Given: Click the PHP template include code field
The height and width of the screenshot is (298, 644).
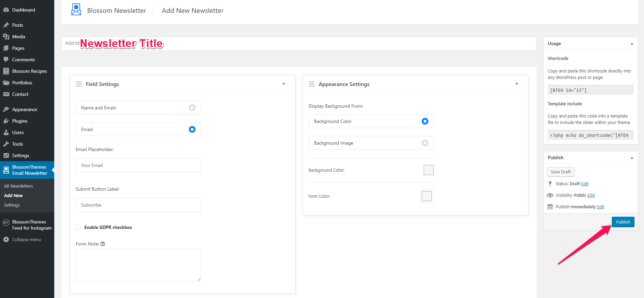Looking at the screenshot, I should [590, 135].
